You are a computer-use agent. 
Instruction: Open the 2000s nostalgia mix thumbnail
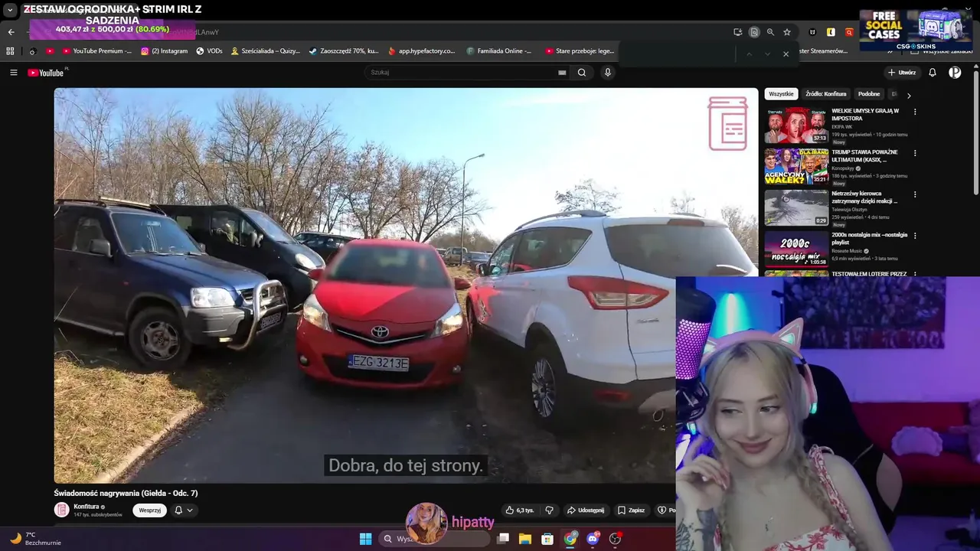coord(796,249)
